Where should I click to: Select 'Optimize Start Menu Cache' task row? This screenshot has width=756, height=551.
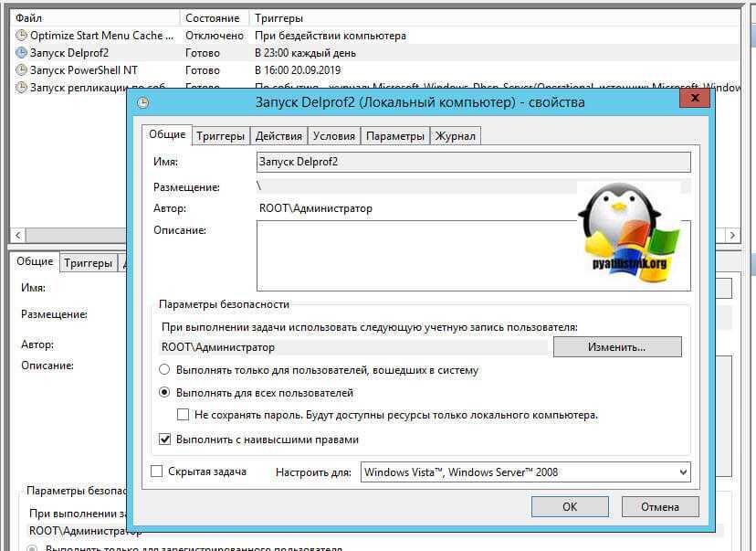click(376, 36)
